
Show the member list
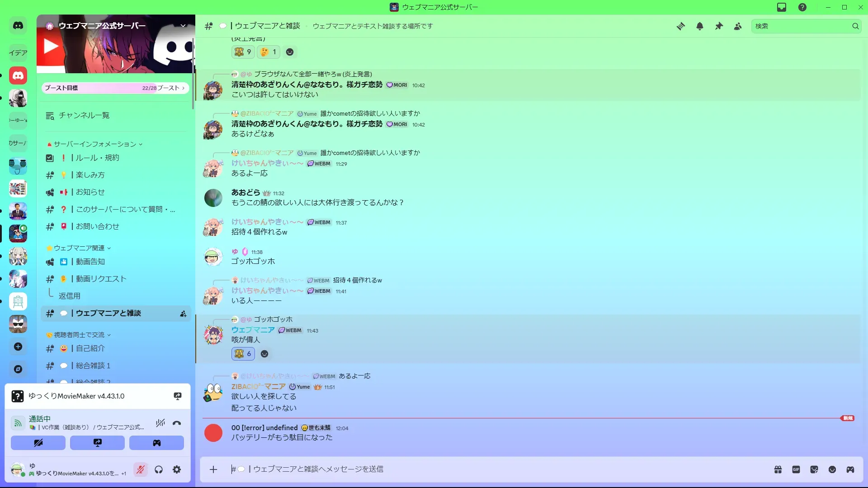tap(738, 26)
